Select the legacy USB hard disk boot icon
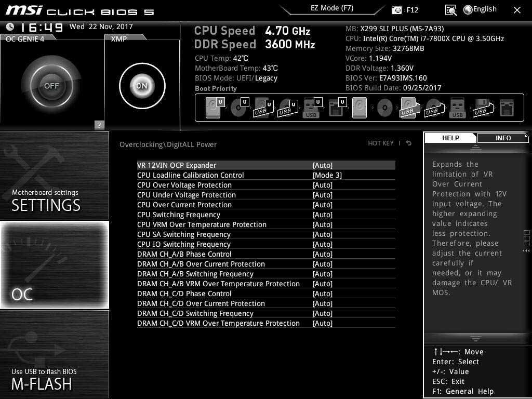The image size is (532, 399). tap(409, 108)
